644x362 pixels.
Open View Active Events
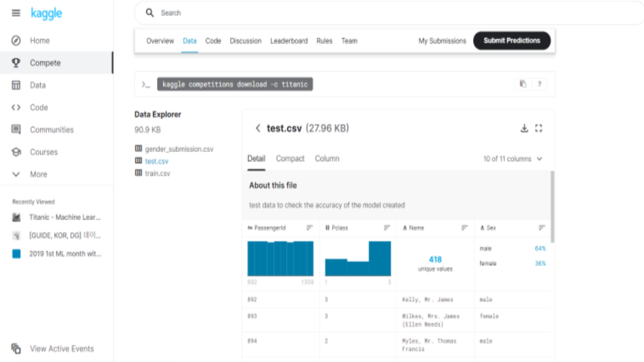(62, 349)
